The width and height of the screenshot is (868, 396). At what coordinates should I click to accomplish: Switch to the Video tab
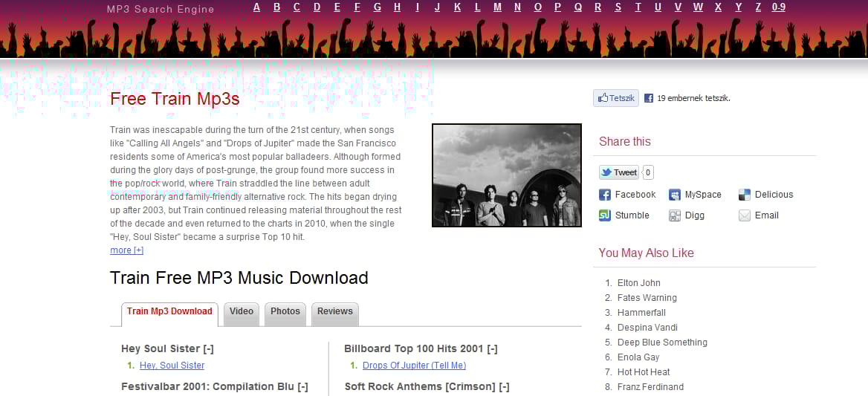point(242,314)
